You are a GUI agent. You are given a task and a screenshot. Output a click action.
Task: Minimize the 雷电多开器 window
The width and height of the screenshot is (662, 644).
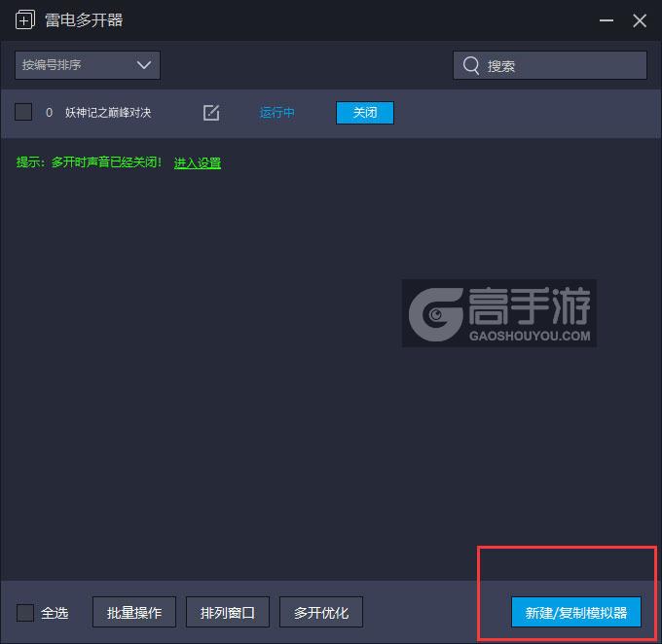tap(607, 20)
